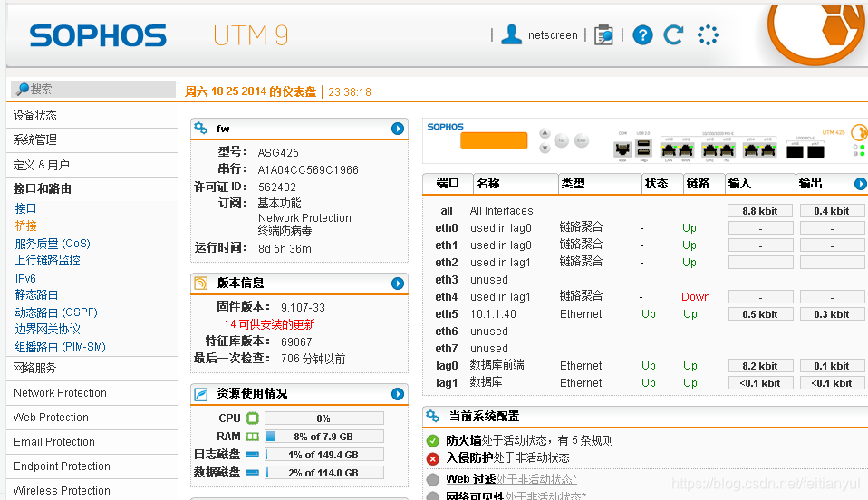
Task: Open the 接口 submenu item
Action: (x=25, y=208)
